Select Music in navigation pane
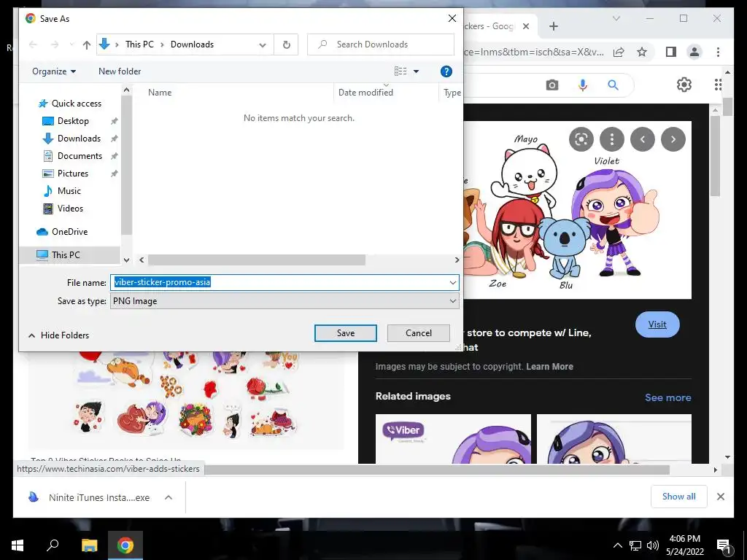Screen dimensions: 747x560 tap(69, 191)
